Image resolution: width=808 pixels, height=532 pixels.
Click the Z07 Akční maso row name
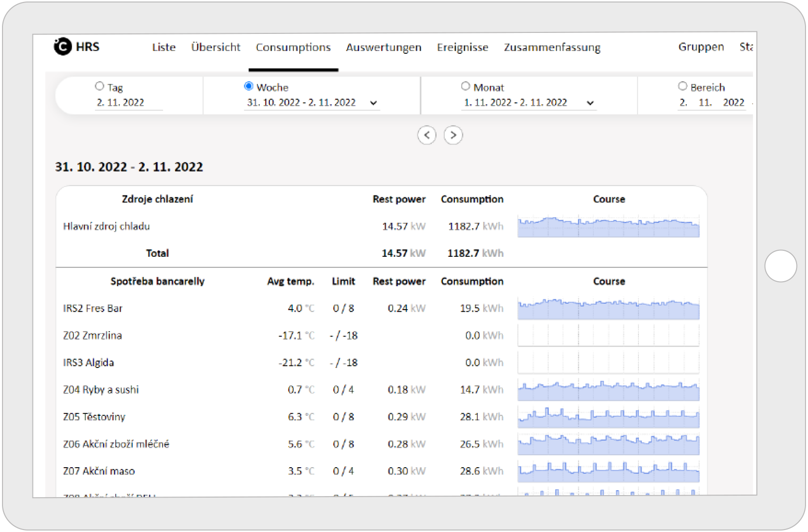[99, 471]
